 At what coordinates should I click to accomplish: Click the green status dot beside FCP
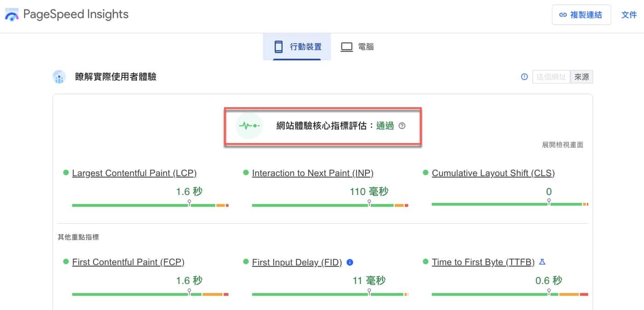coord(66,262)
